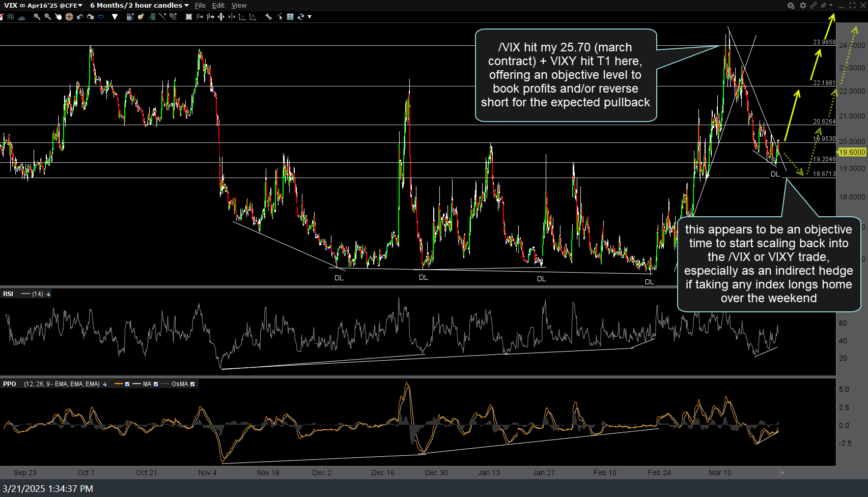Viewport: 868px width, 497px height.
Task: Open chart settings gear icon
Action: (x=803, y=5)
